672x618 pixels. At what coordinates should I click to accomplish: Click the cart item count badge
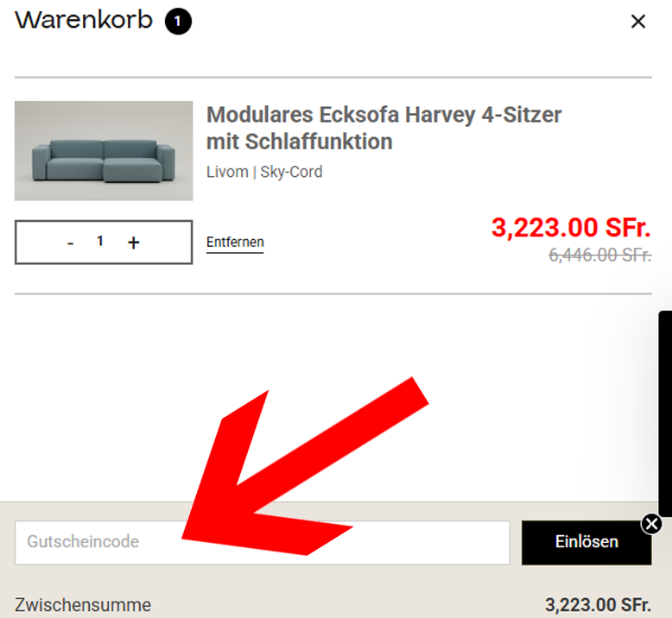(178, 21)
